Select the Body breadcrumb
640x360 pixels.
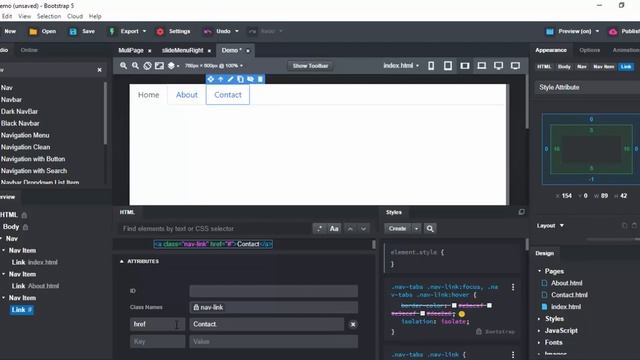point(564,67)
